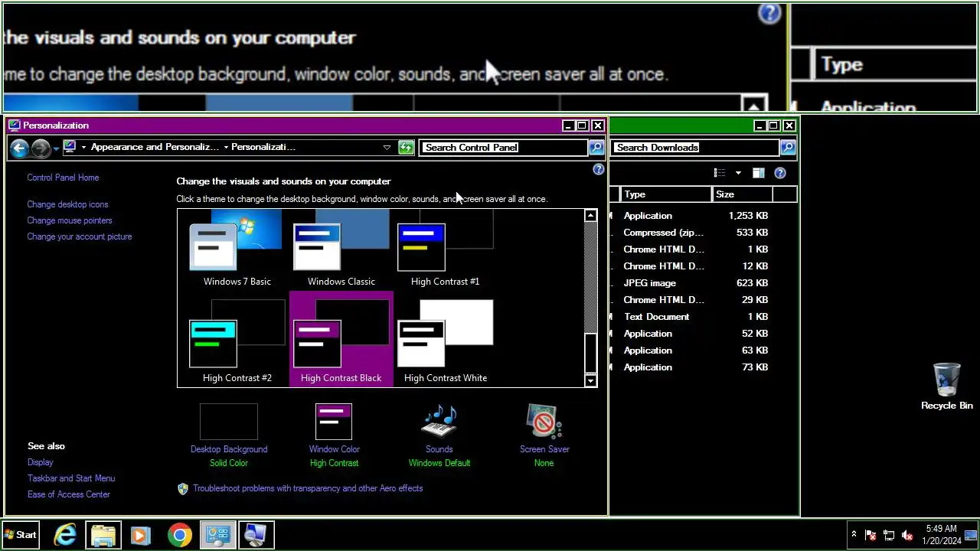The height and width of the screenshot is (551, 980).
Task: Open the Screen Saver settings icon
Action: tap(544, 421)
